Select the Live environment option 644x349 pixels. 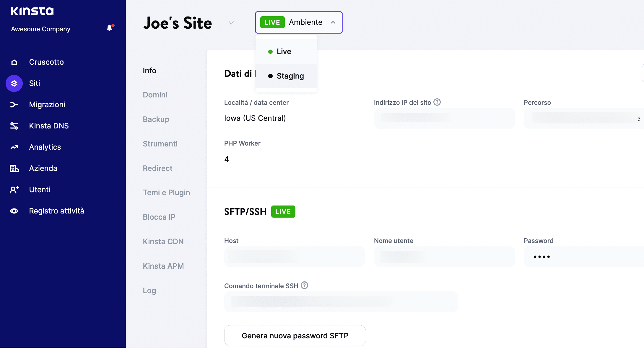tap(284, 51)
